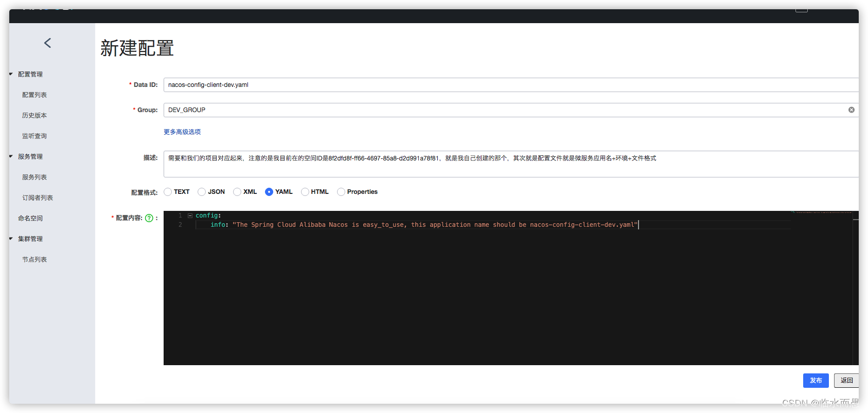Screen dimensions: 868x413
Task: Collapse the 配置管理 menu group
Action: point(30,74)
